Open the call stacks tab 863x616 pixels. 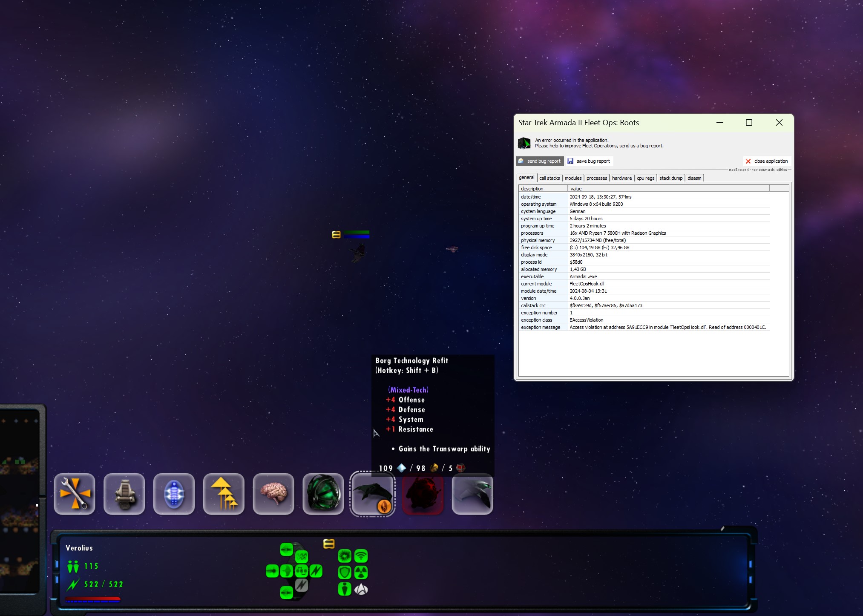pyautogui.click(x=549, y=178)
